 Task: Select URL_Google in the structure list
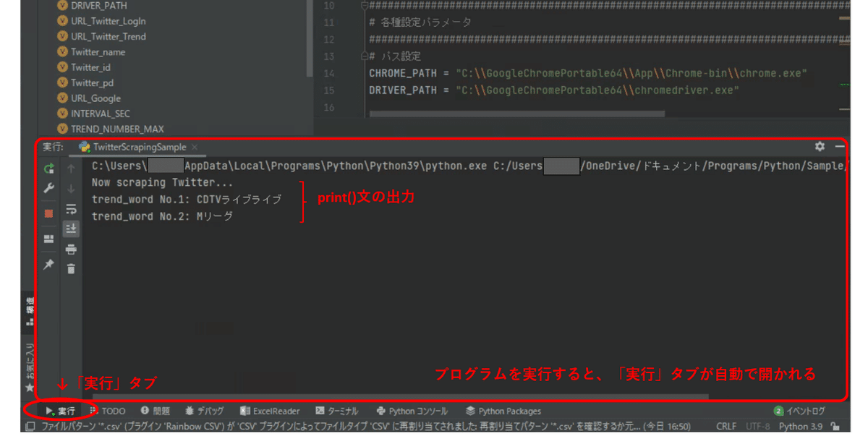coord(95,98)
